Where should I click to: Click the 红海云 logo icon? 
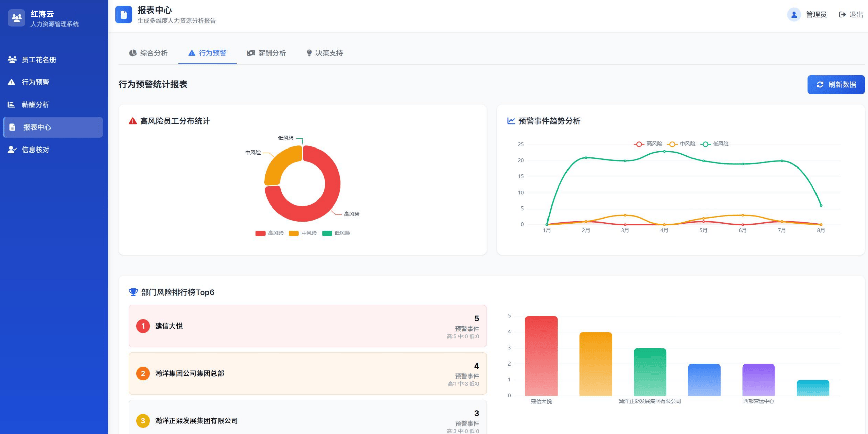pos(16,18)
